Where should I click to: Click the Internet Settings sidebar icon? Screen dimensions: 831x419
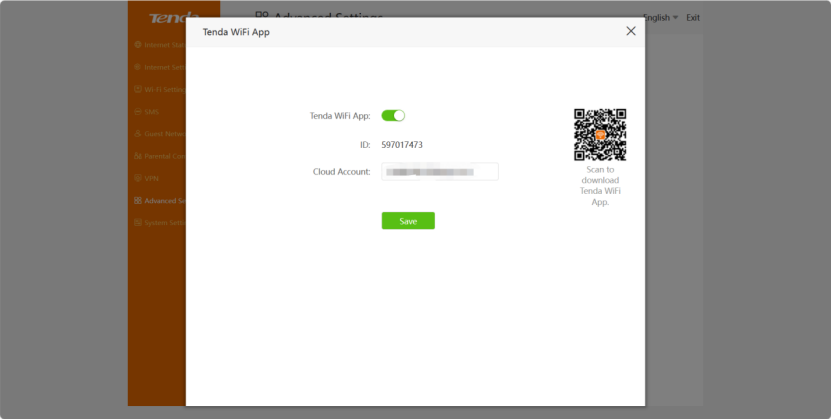point(137,67)
